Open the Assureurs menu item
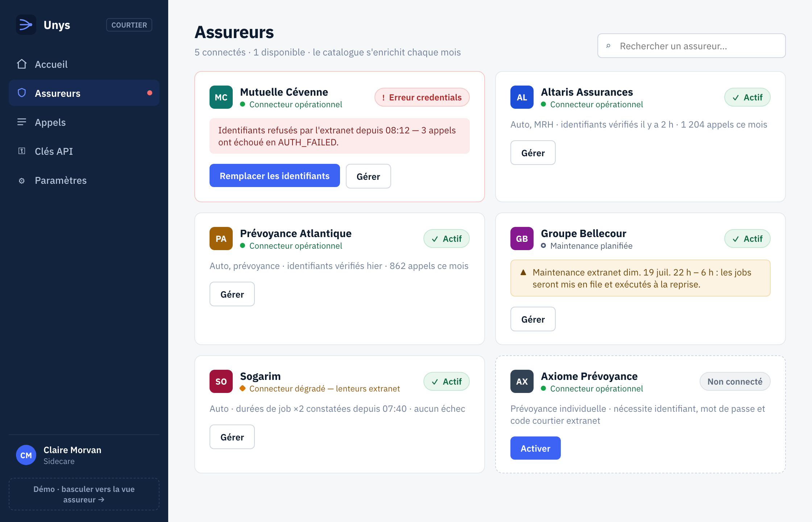Screen dimensions: 812x522 84,93
